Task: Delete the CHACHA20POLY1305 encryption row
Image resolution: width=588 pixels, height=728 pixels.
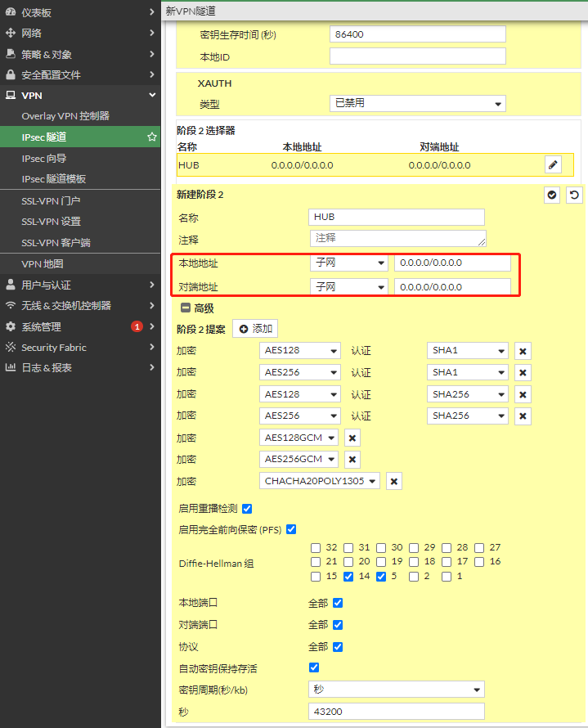Action: [394, 481]
